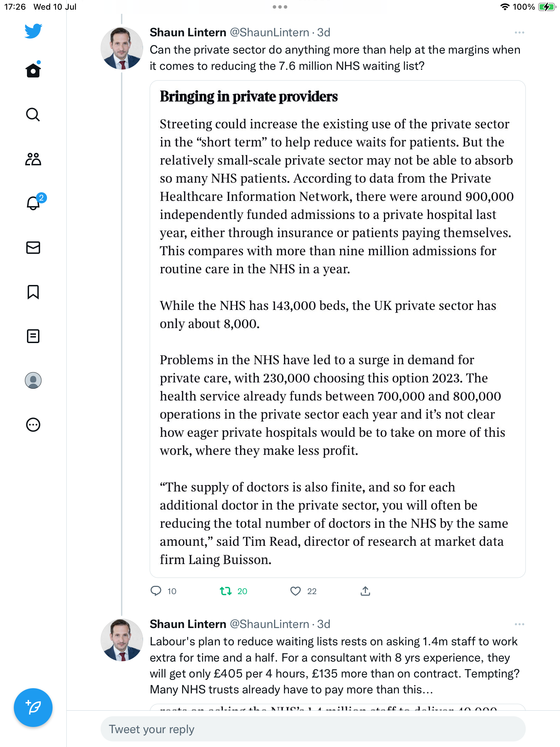
Task: Open the Search magnifier icon
Action: click(33, 115)
